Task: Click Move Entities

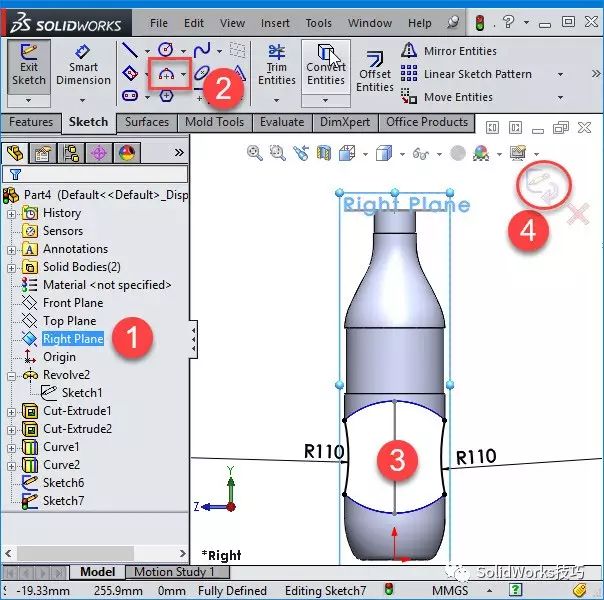Action: click(x=447, y=97)
